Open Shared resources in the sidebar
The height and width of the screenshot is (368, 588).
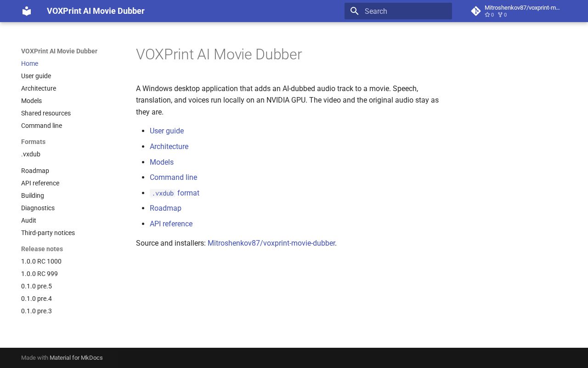pos(46,113)
